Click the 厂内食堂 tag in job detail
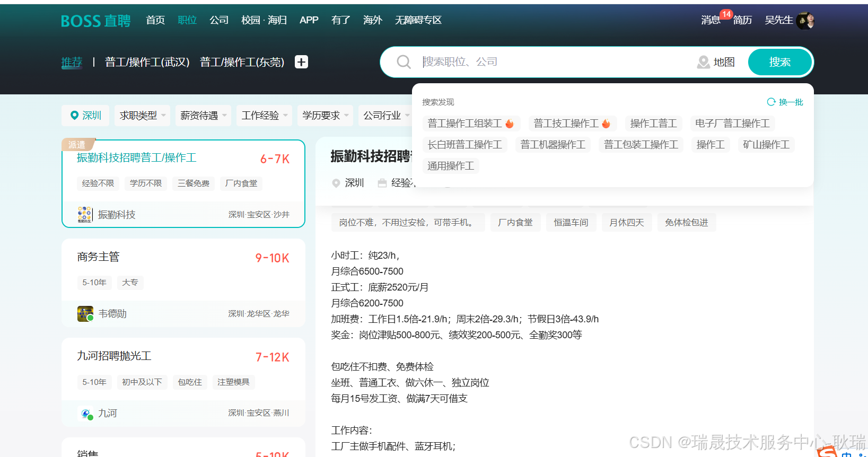Image resolution: width=868 pixels, height=457 pixels. (x=515, y=223)
